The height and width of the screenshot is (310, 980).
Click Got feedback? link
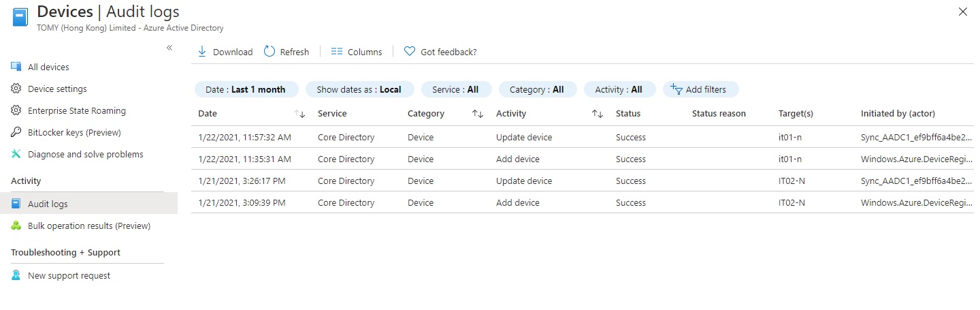(x=440, y=52)
